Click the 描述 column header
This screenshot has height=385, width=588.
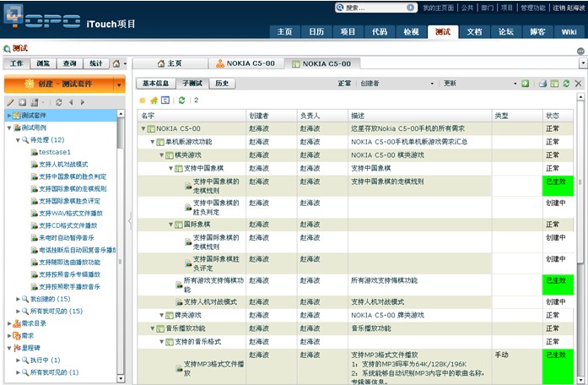[x=419, y=116]
